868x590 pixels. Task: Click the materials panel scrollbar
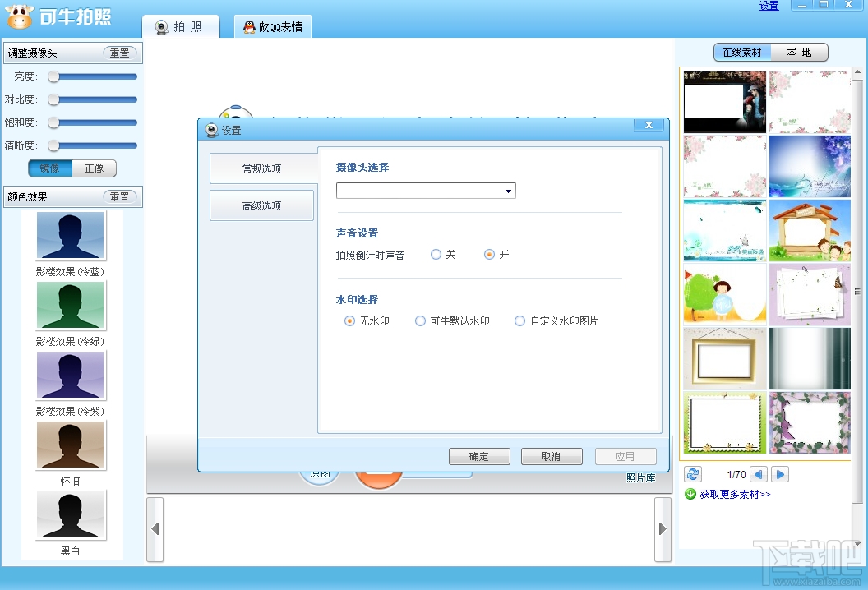click(x=857, y=292)
